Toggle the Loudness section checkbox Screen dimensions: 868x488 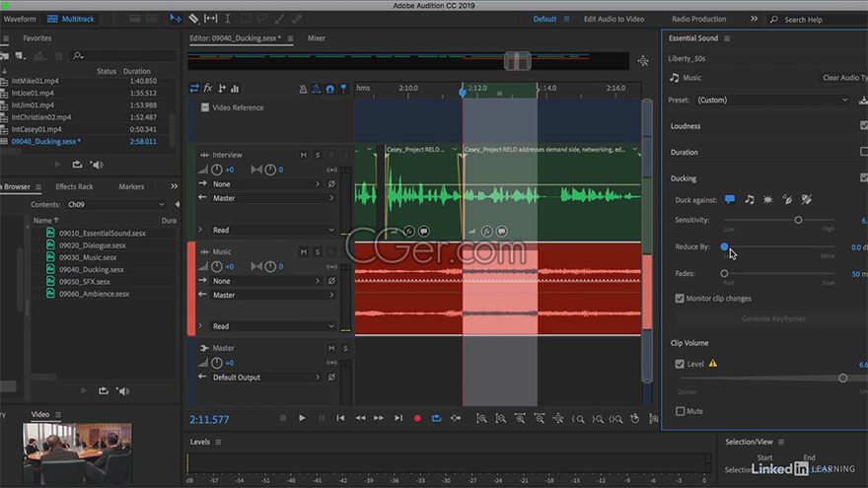point(864,125)
